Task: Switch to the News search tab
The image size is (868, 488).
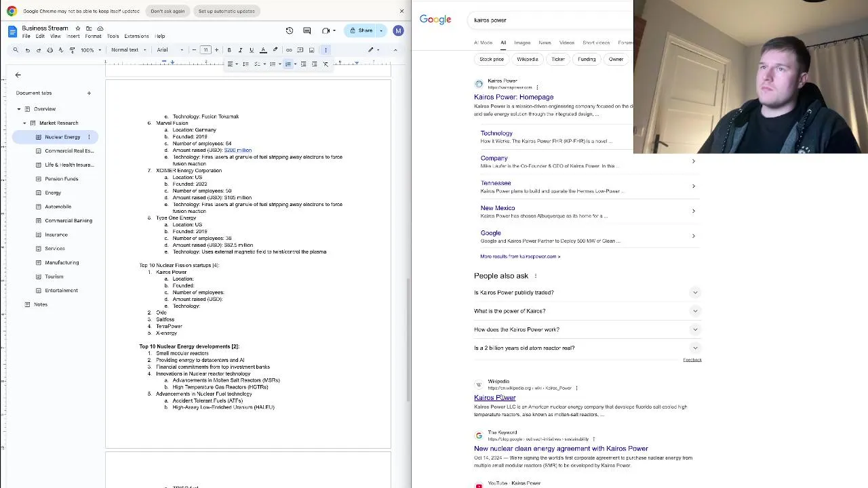Action: coord(545,43)
